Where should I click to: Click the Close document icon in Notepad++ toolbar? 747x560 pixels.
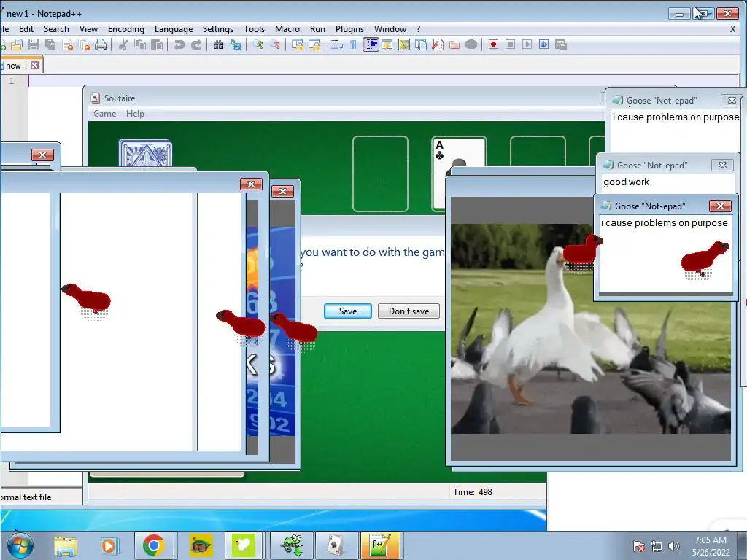(x=68, y=44)
